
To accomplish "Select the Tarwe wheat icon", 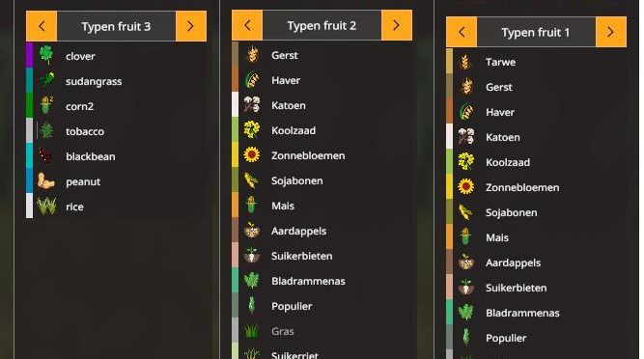I will point(465,62).
